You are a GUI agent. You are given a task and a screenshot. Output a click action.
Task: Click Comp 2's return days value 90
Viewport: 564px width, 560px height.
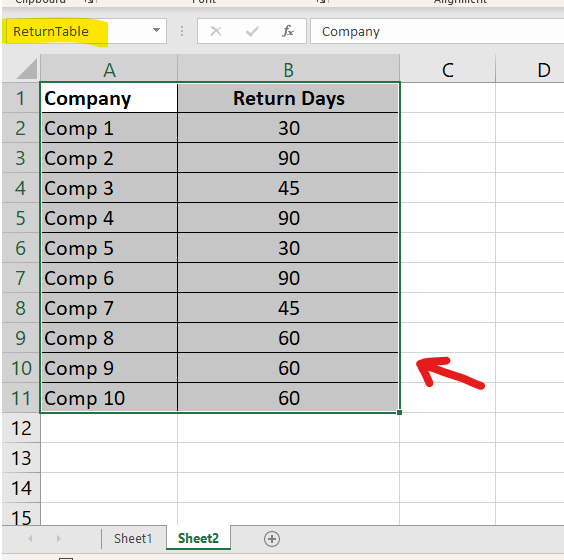tap(288, 158)
